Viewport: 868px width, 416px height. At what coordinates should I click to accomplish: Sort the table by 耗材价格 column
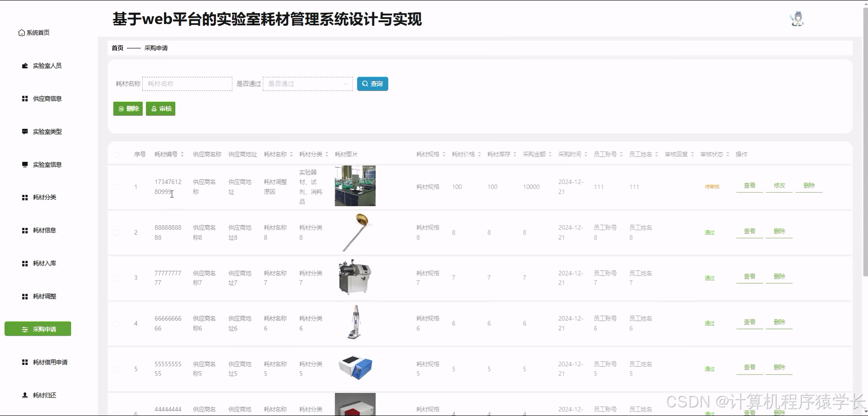(x=466, y=154)
